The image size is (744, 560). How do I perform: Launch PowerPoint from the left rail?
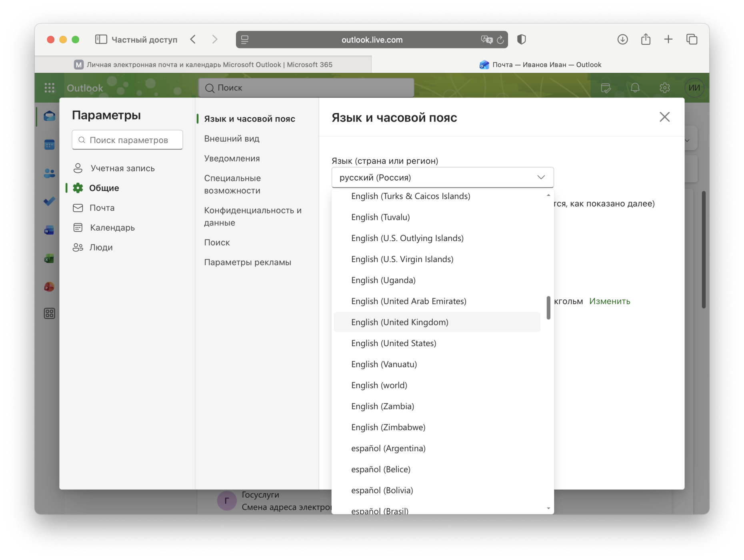[x=49, y=287]
